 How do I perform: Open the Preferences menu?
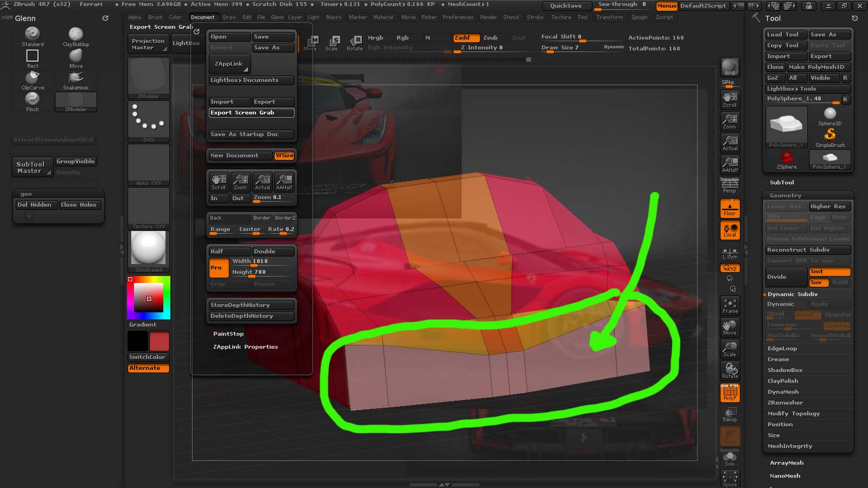(x=458, y=17)
